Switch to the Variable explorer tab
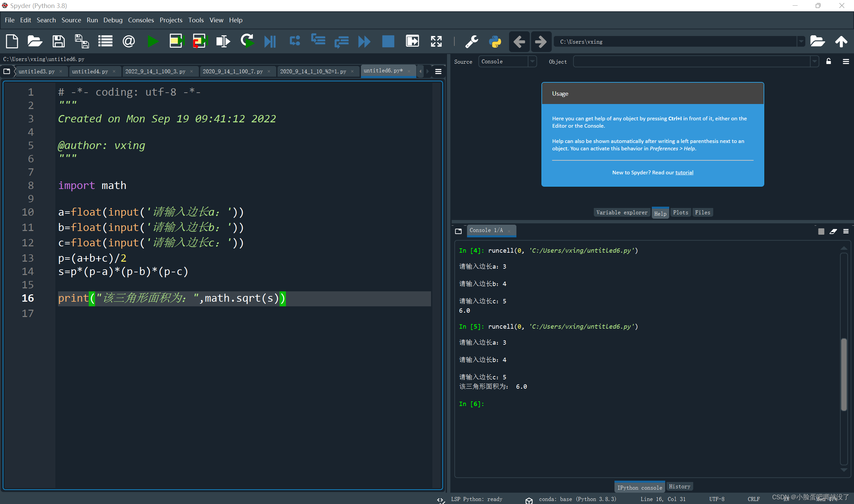Viewport: 854px width, 504px height. coord(621,212)
